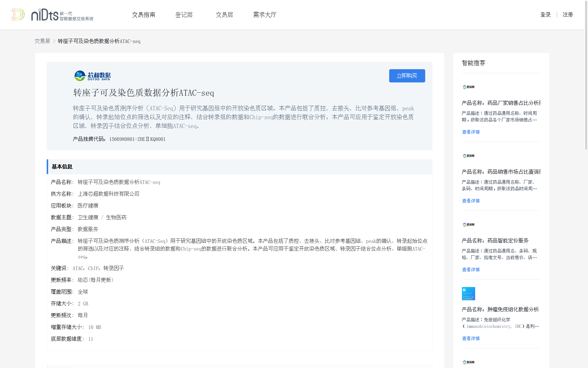
Task: Click the 全球 coverage value
Action: pos(83,292)
